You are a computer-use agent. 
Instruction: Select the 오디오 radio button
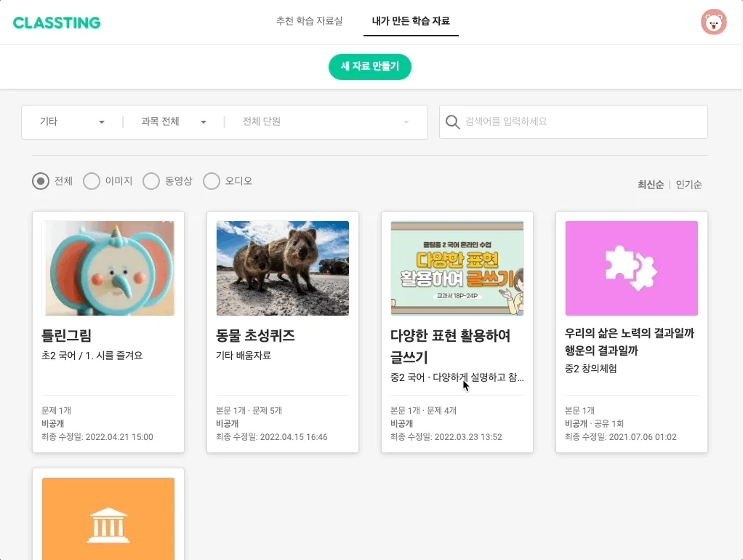(x=212, y=181)
